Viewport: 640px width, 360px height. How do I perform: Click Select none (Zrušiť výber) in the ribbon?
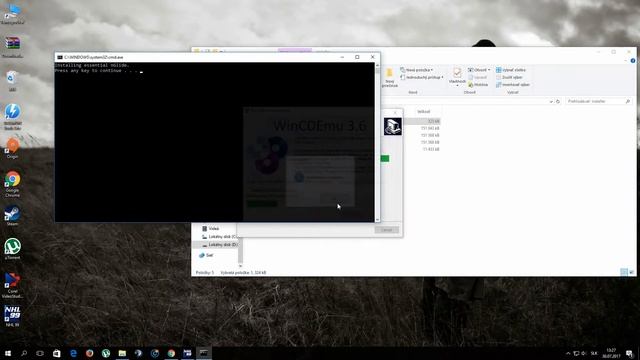point(509,77)
